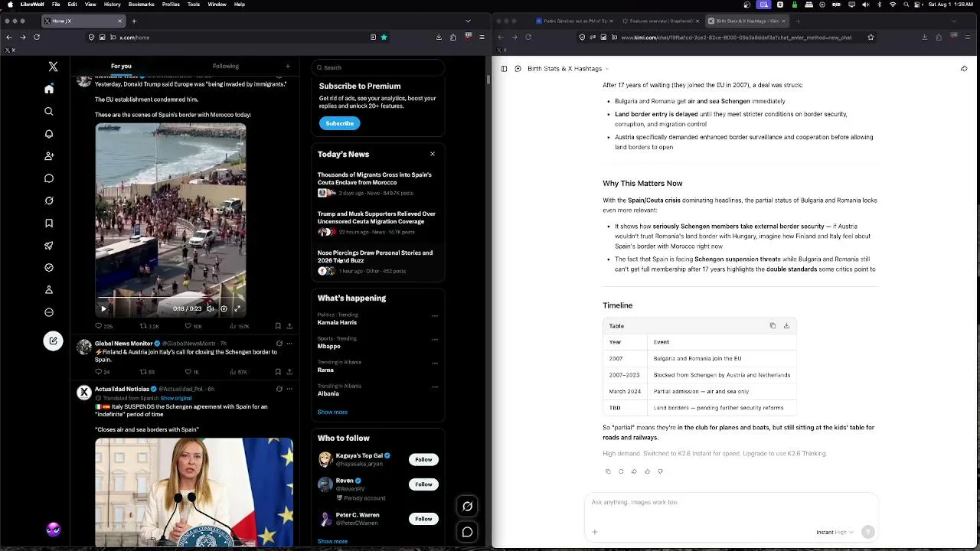This screenshot has width=980, height=551.
Task: Seek on the video progress bar
Action: click(171, 298)
